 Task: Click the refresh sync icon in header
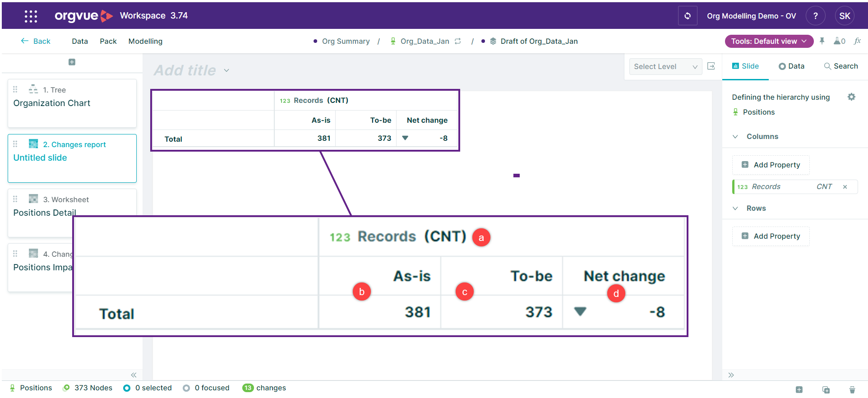687,16
